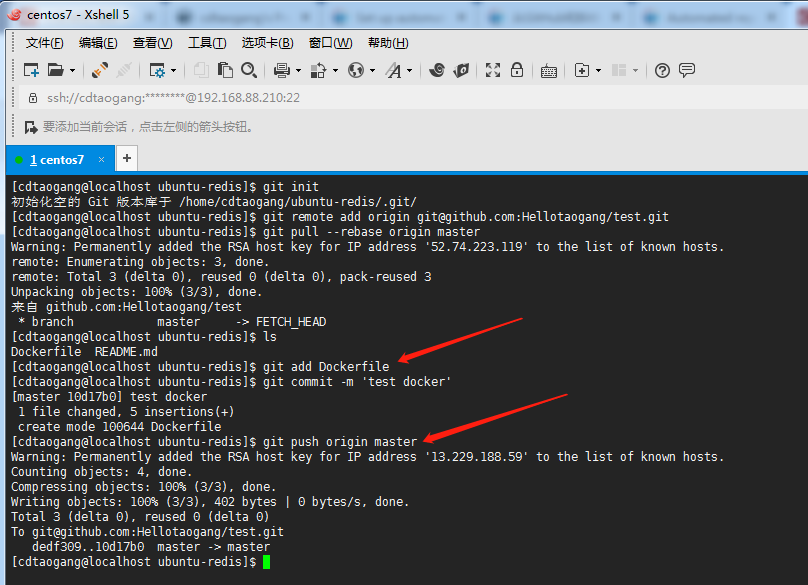The height and width of the screenshot is (585, 808).
Task: Expand the Font dropdown arrow
Action: pyautogui.click(x=410, y=71)
